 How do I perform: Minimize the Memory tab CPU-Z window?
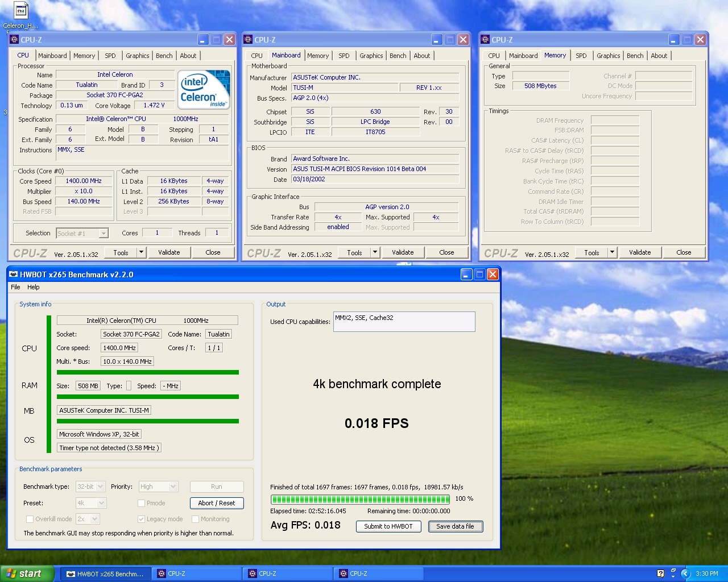coord(674,40)
